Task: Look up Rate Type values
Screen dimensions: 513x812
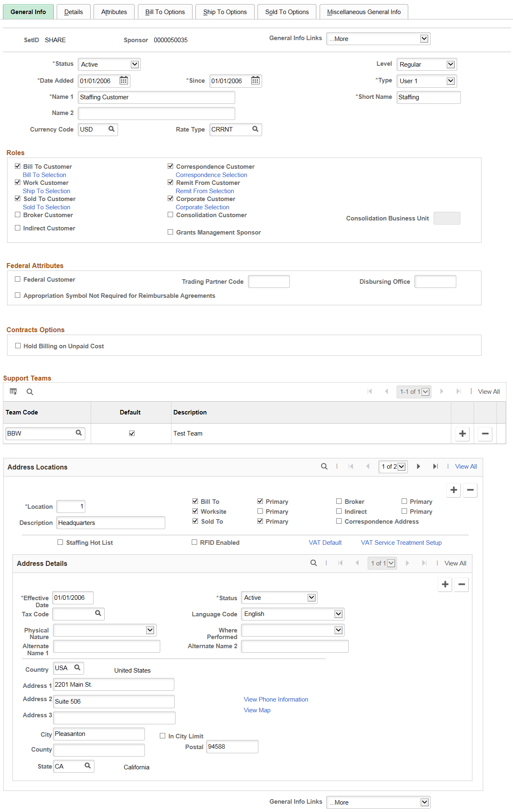Action: point(255,129)
